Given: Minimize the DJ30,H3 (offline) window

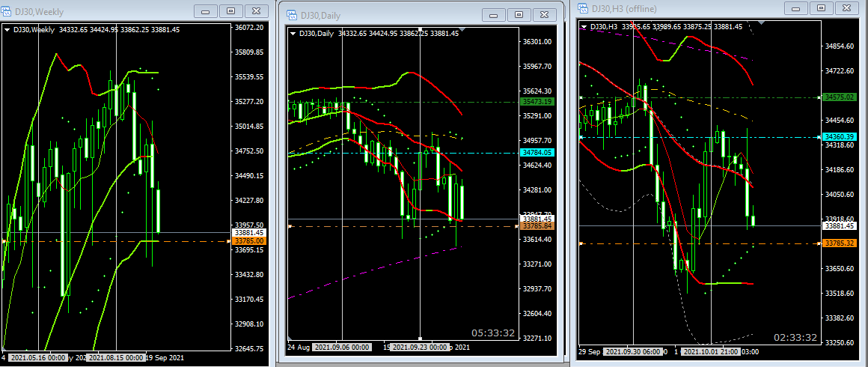Looking at the screenshot, I should coord(796,7).
